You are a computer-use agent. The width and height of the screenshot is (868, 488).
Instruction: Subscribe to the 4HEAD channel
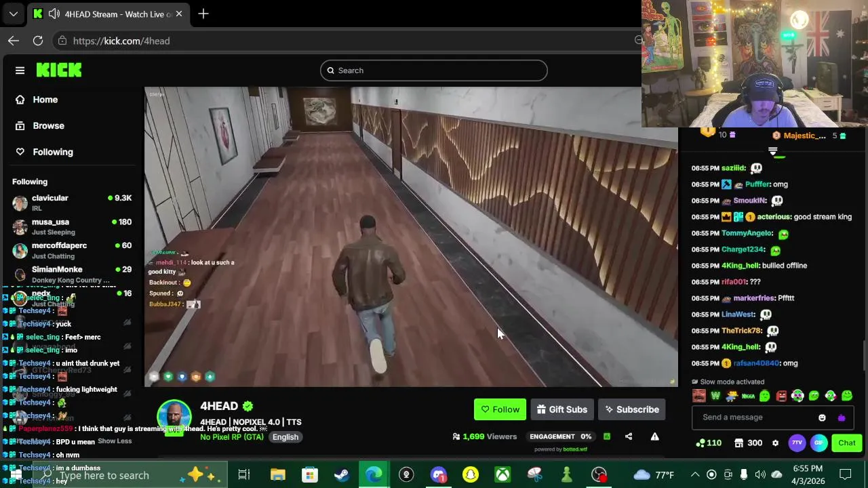coord(632,409)
